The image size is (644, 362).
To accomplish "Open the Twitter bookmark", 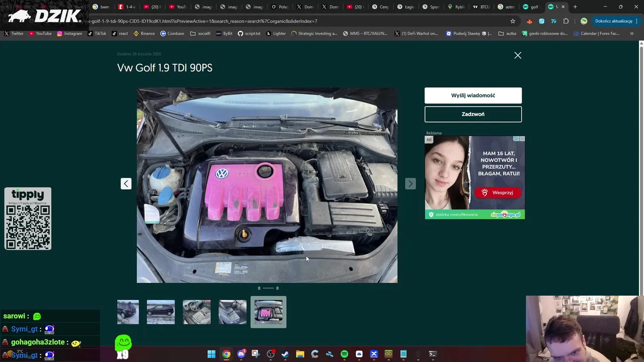I will tap(14, 34).
